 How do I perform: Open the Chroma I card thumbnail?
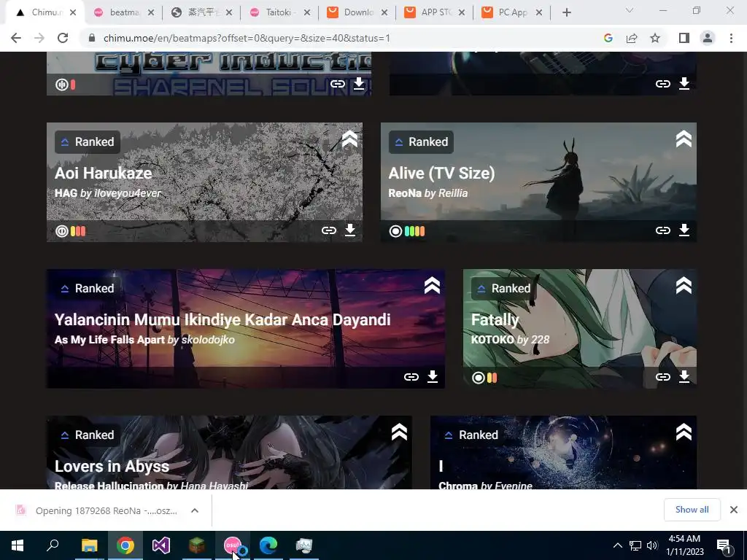coord(563,452)
